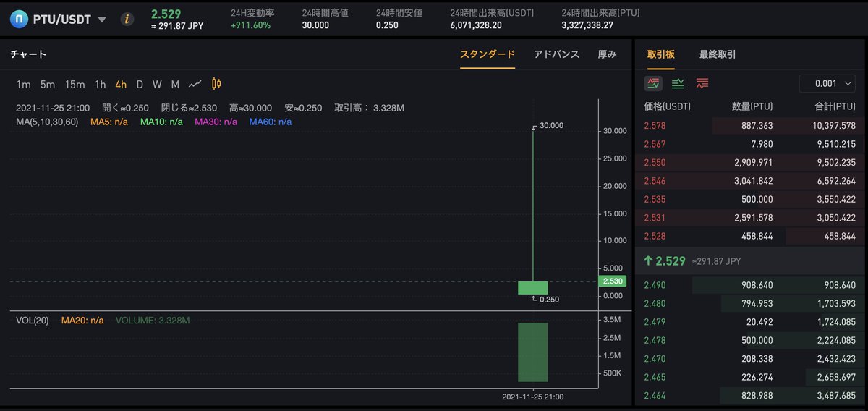Open the info icon next to PTU/USDT

127,20
